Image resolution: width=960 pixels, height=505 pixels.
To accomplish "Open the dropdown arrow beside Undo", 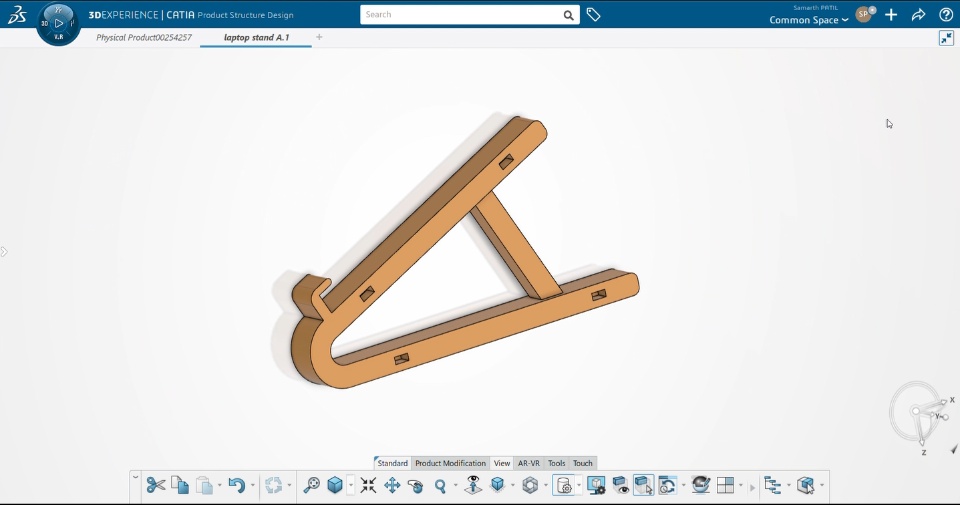I will coord(252,486).
